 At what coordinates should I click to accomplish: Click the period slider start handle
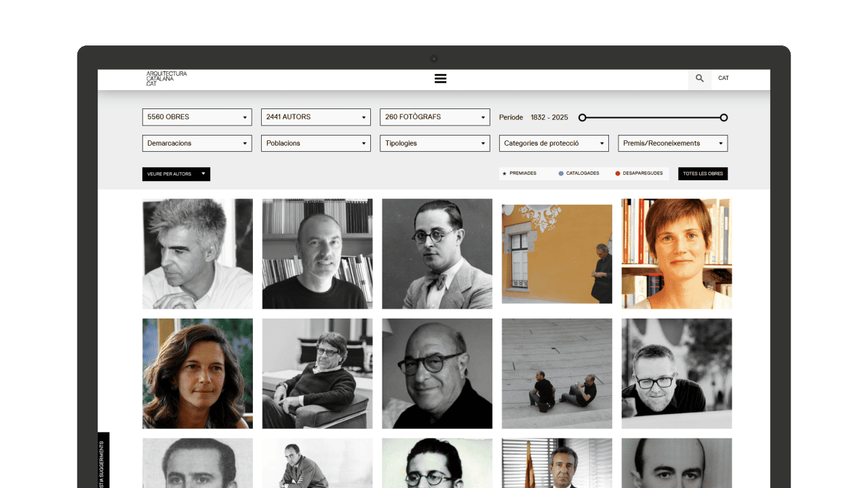click(582, 118)
